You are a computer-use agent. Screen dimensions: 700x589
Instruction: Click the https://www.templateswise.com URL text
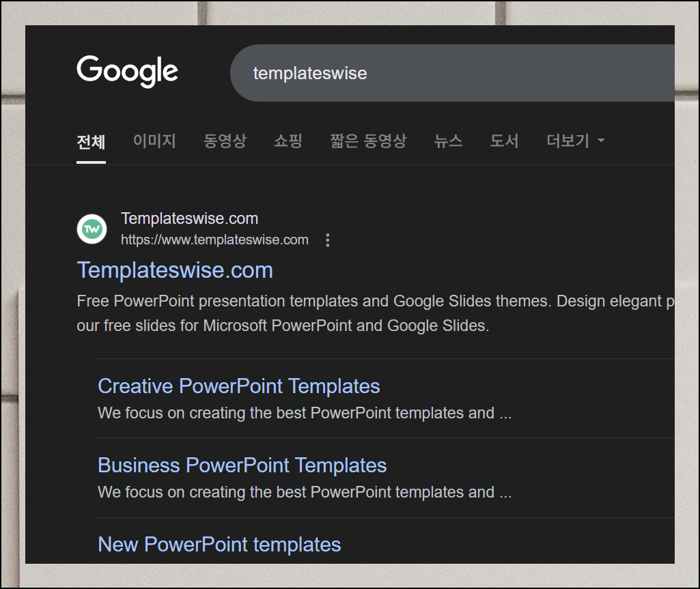(x=214, y=240)
